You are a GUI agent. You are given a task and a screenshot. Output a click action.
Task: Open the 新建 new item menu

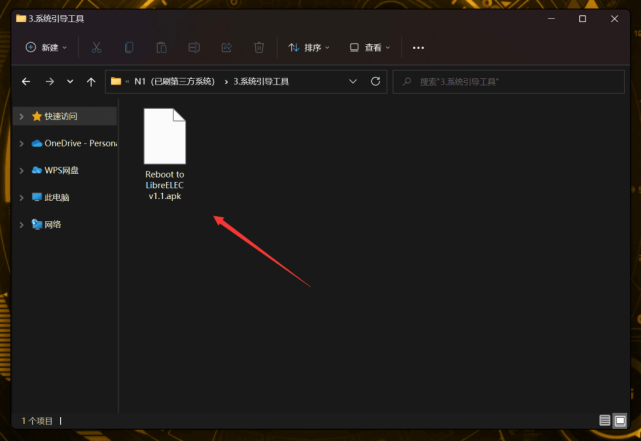46,47
